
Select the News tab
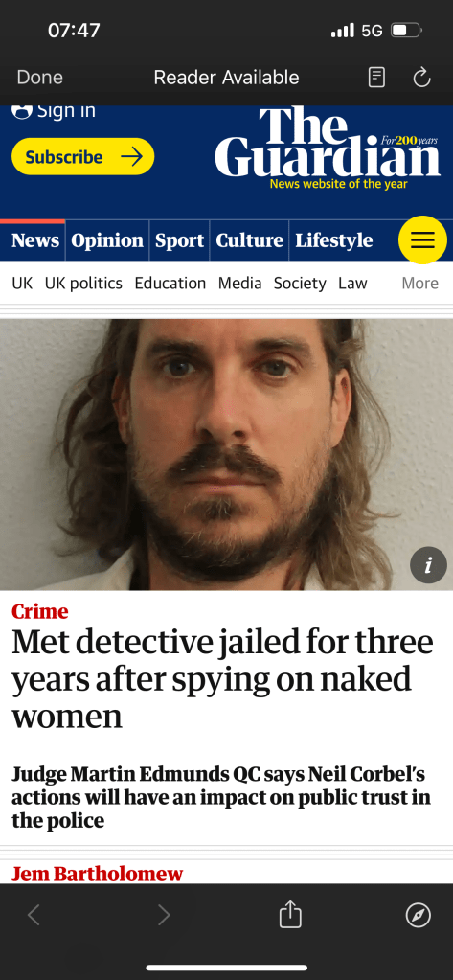click(35, 240)
